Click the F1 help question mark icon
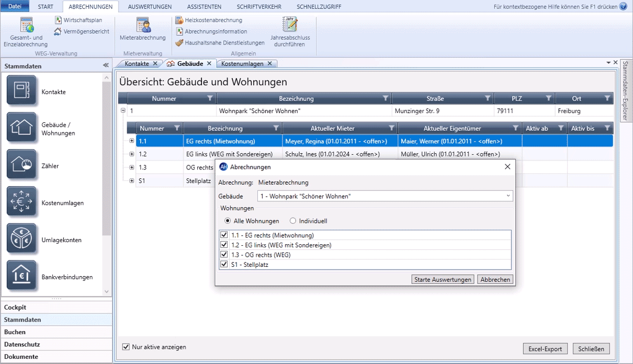The height and width of the screenshot is (364, 633). click(x=623, y=7)
